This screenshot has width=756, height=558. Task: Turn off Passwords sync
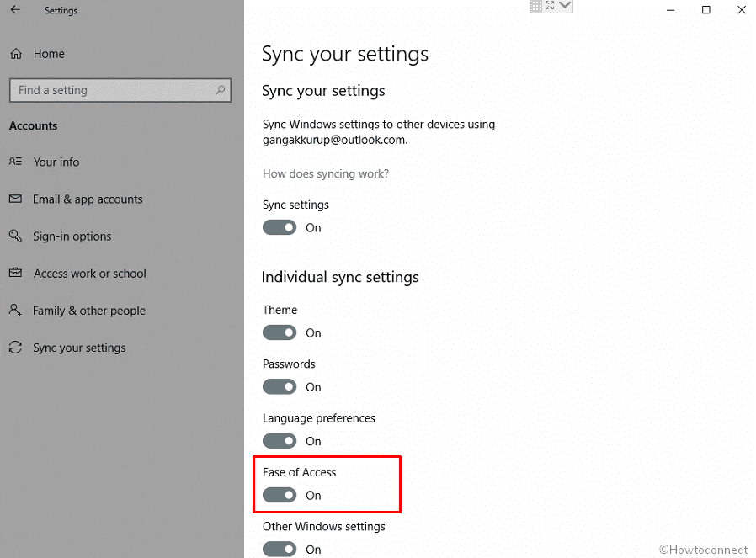coord(280,386)
